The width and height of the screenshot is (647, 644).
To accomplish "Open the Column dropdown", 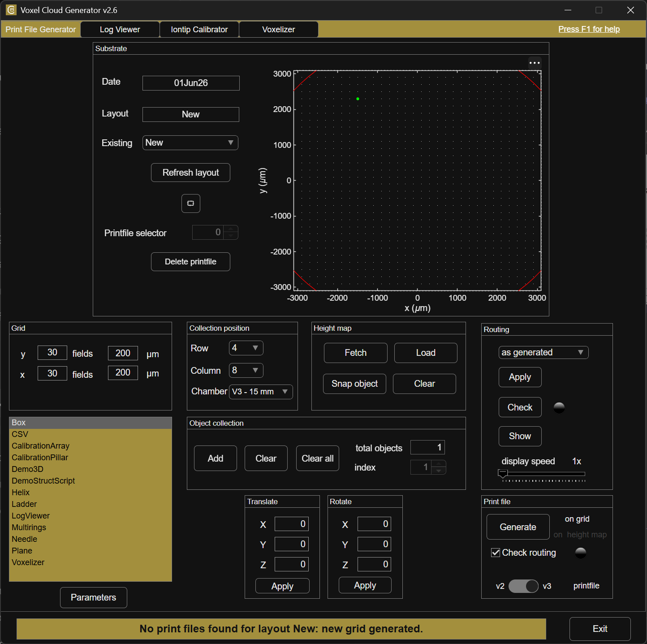I will pos(246,371).
